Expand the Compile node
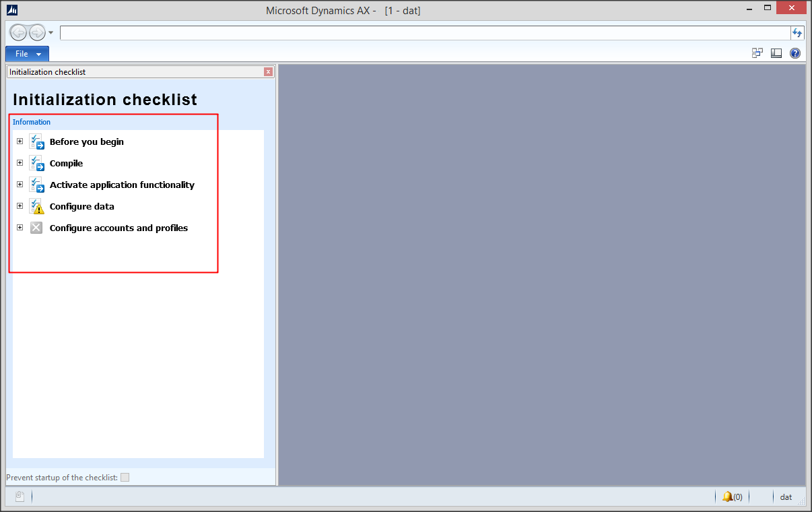The image size is (812, 512). point(20,163)
